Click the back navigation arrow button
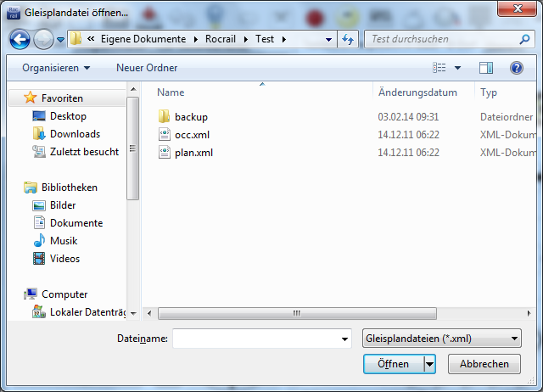This screenshot has width=543, height=392. pyautogui.click(x=21, y=40)
